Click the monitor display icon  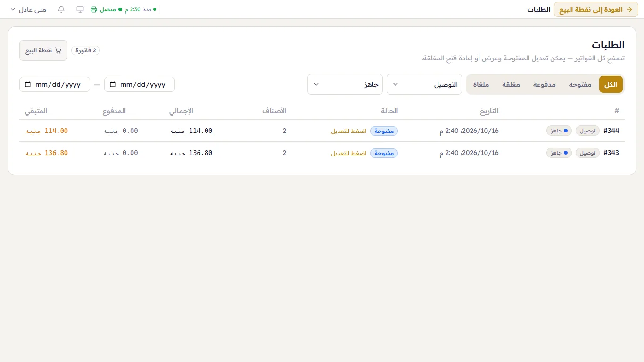tap(80, 9)
